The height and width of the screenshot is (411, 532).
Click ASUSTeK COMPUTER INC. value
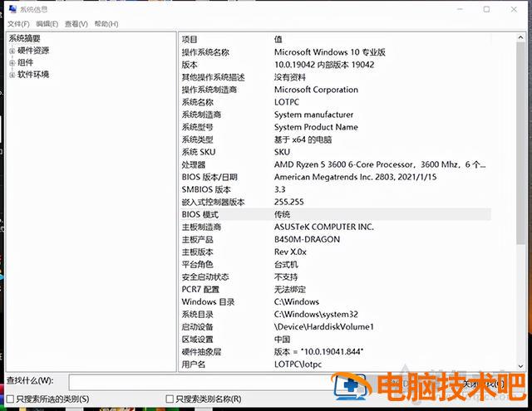click(x=324, y=227)
